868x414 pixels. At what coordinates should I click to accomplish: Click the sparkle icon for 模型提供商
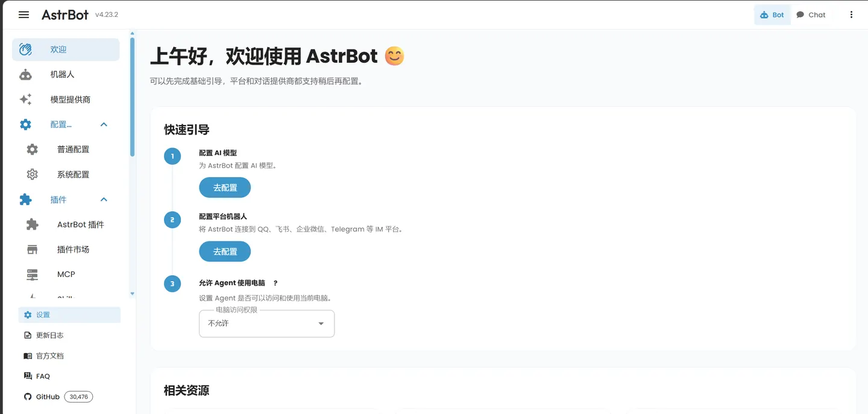coord(25,100)
